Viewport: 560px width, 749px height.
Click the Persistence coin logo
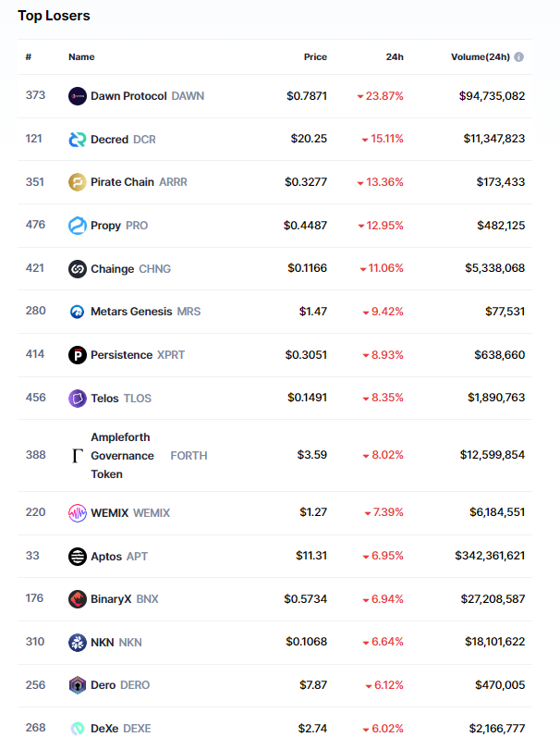tap(78, 355)
